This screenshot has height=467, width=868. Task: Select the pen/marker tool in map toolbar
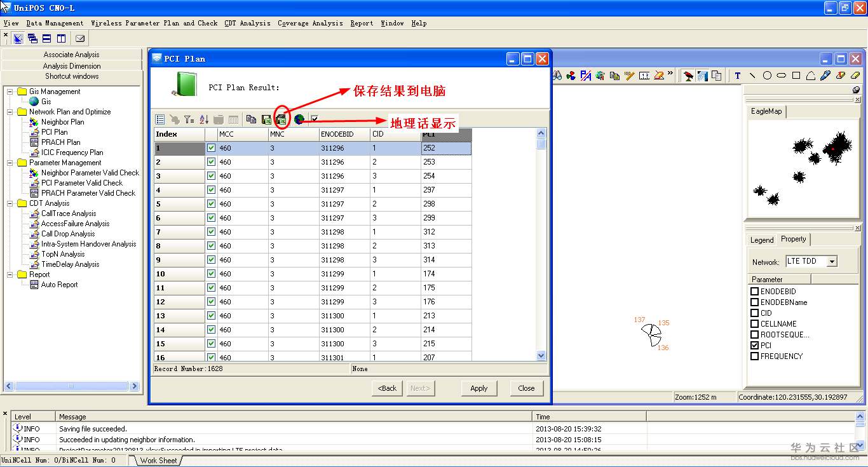825,76
